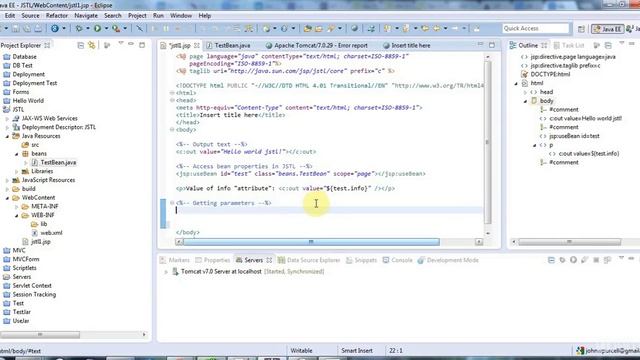Close the jstl1.jsp editor tab
The height and width of the screenshot is (360, 640).
coord(197,45)
